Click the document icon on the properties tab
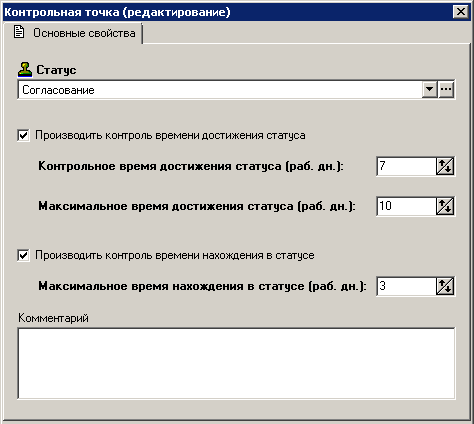 pos(19,32)
